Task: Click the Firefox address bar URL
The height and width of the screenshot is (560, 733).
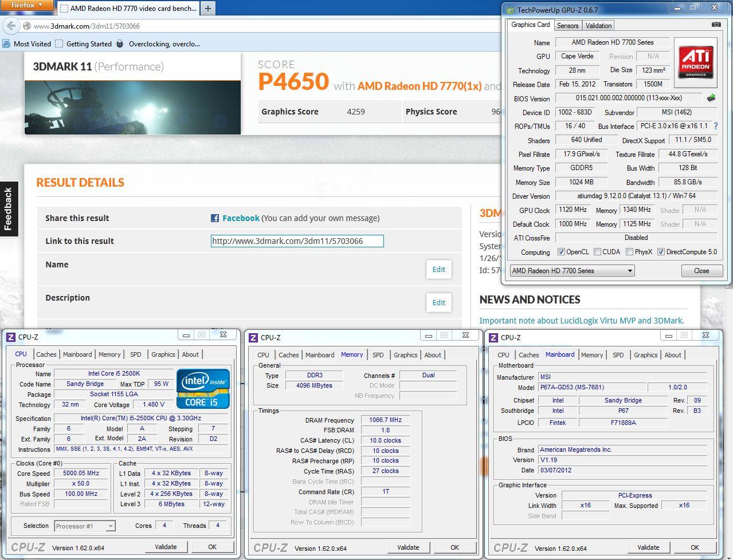Action: (x=87, y=26)
